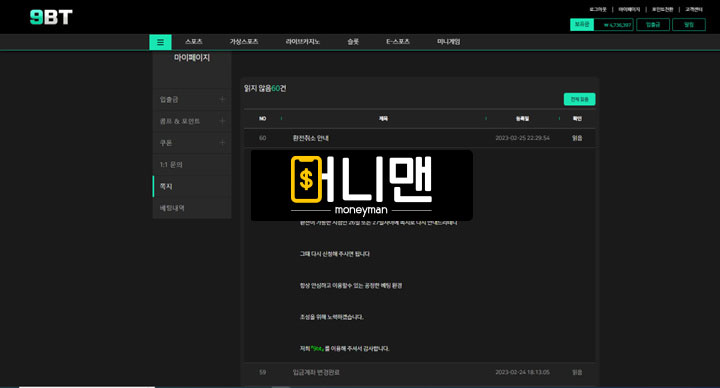Click the 전체 읽음 button
This screenshot has width=720, height=388.
(x=579, y=99)
